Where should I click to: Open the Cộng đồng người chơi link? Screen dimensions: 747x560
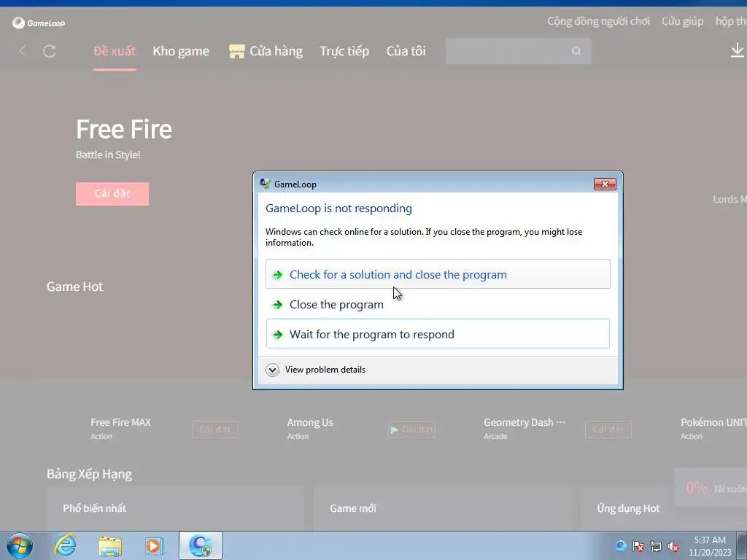[598, 21]
